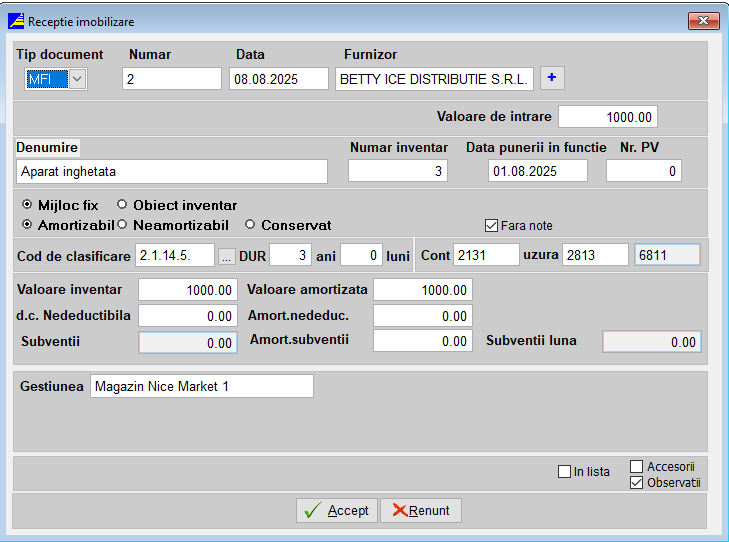Click the blue plus button next to Furnizor
Screen dimensions: 729x542
(551, 78)
